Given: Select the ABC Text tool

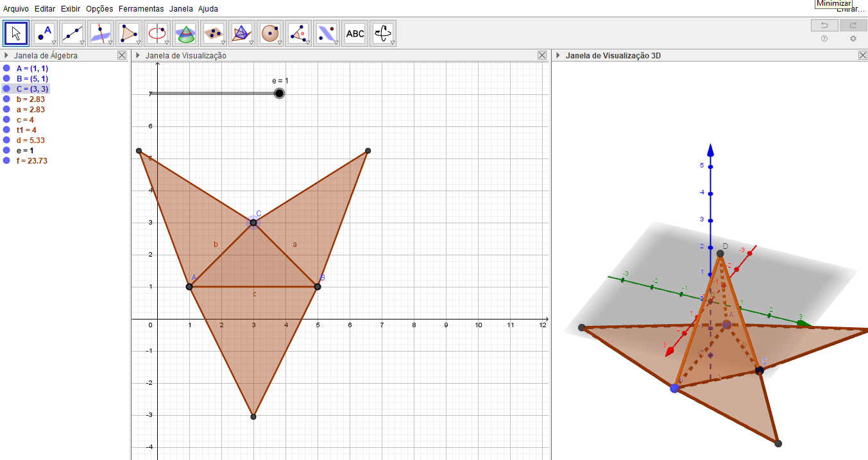Looking at the screenshot, I should pos(355,33).
